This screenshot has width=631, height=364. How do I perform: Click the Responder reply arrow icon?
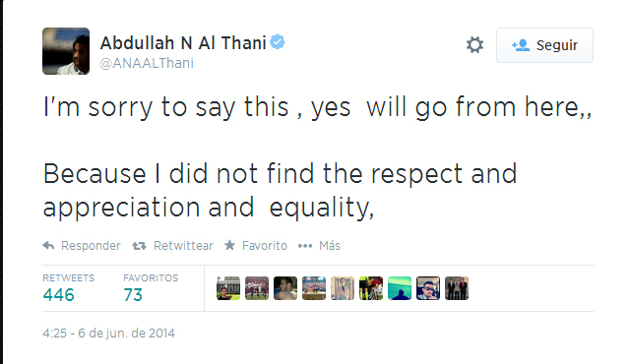[48, 245]
